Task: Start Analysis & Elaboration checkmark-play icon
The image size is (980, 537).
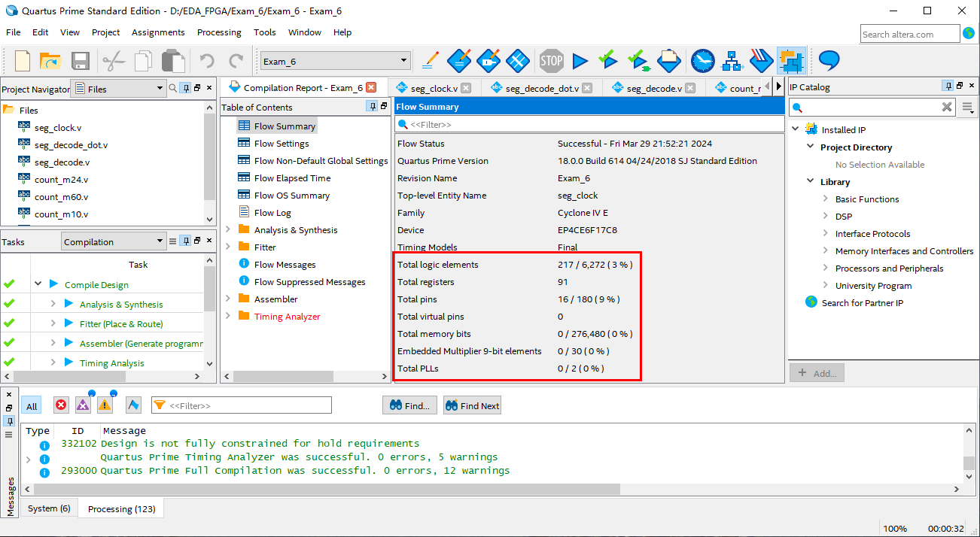Action: tap(608, 61)
